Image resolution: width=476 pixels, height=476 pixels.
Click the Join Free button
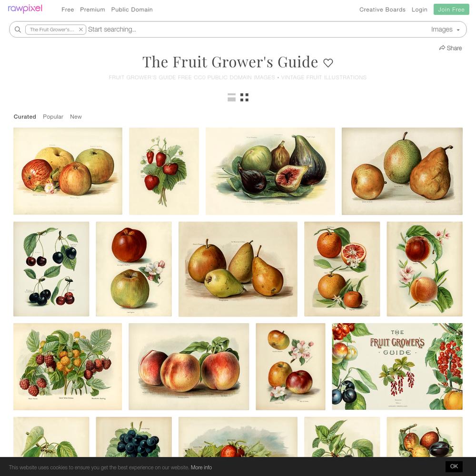point(451,10)
